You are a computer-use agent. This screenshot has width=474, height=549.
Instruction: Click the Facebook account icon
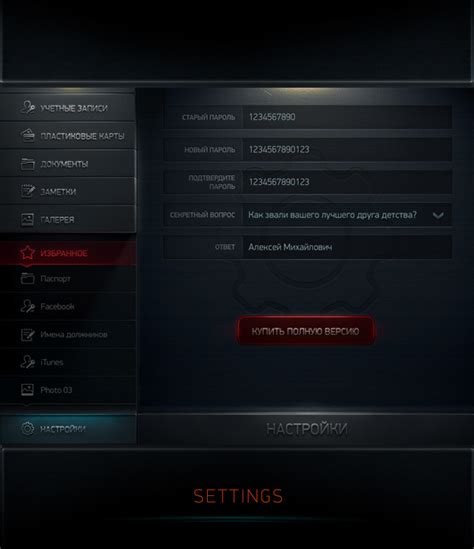[27, 306]
